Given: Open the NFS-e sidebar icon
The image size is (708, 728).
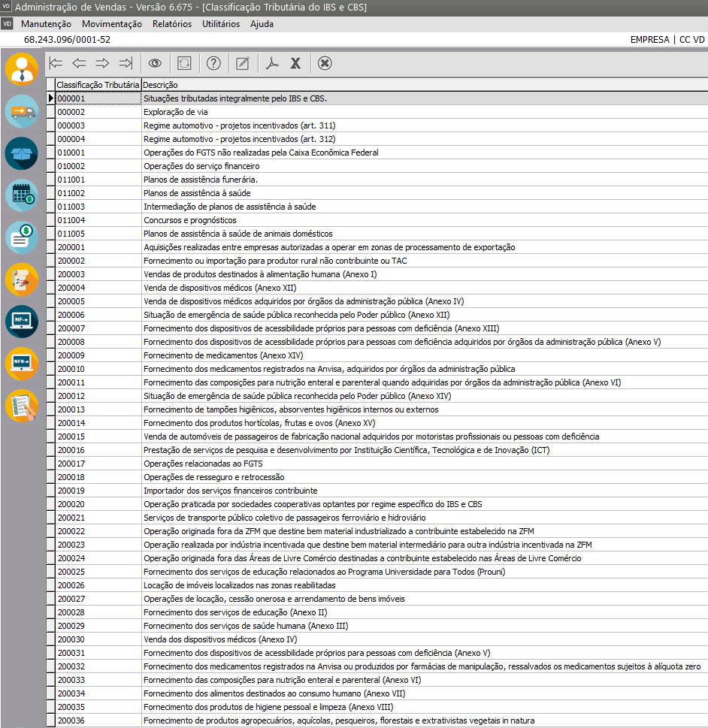Looking at the screenshot, I should [22, 364].
